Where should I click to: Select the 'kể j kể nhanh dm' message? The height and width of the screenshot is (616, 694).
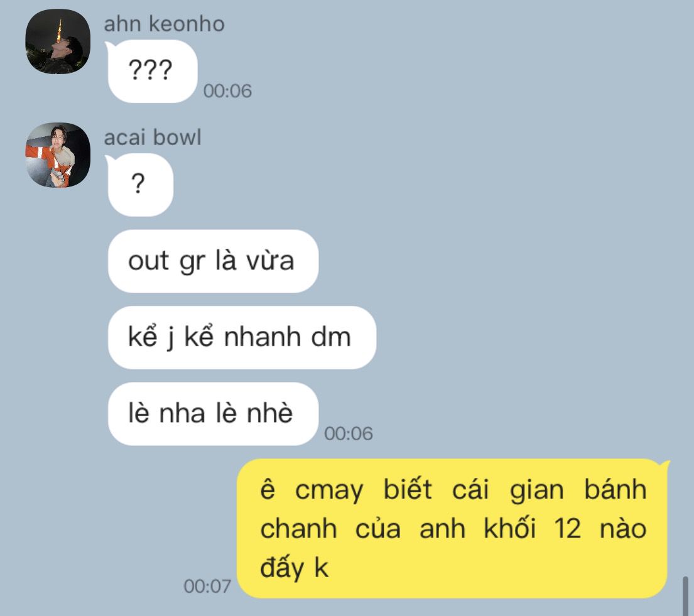(242, 338)
